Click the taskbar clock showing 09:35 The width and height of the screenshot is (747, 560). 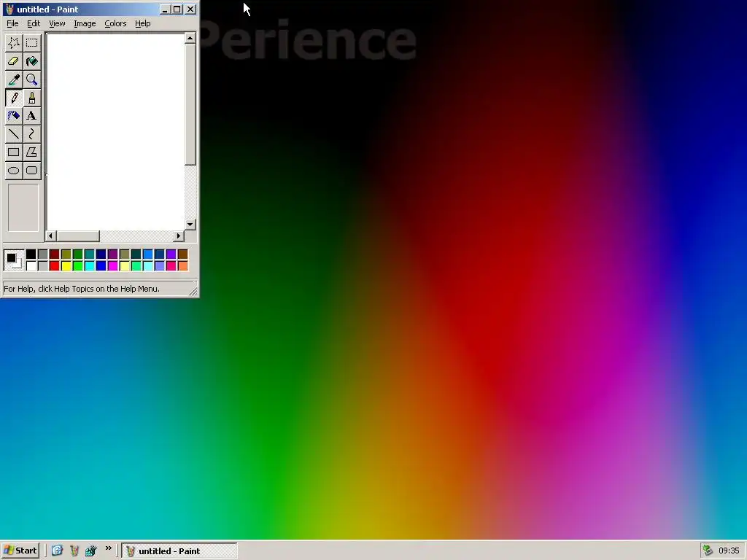tap(729, 551)
